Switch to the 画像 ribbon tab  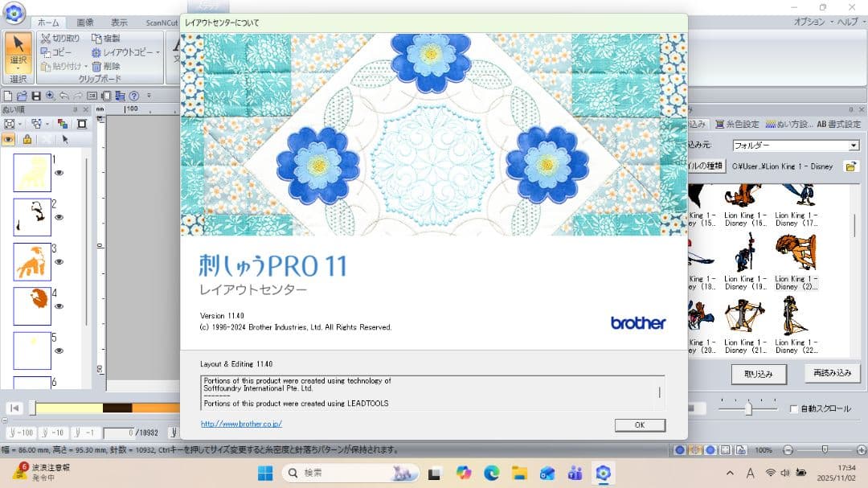pos(86,23)
